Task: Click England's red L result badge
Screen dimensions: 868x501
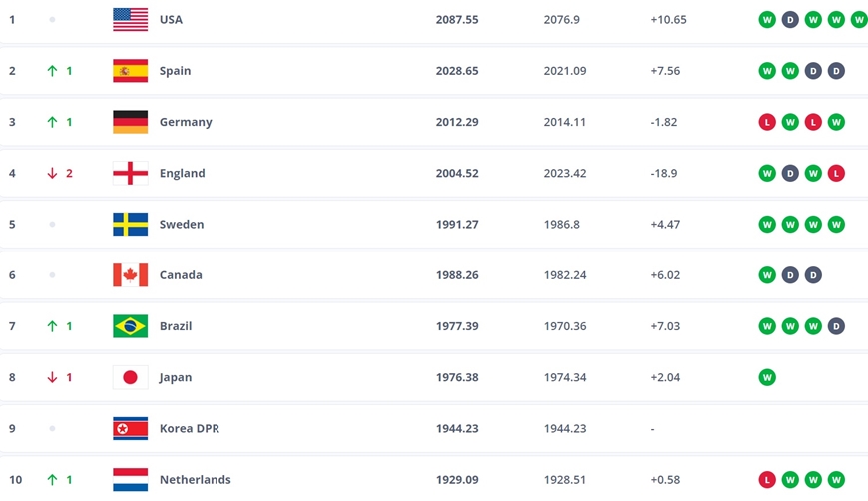Action: (836, 173)
